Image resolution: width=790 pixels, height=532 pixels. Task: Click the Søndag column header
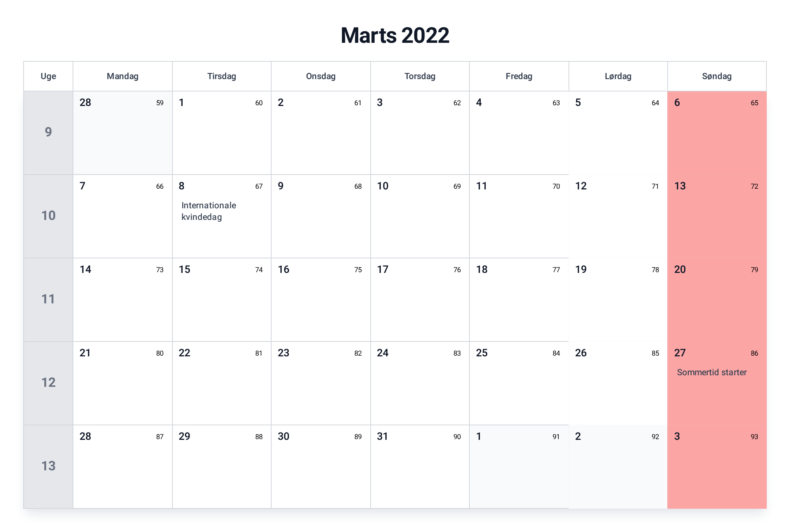717,76
